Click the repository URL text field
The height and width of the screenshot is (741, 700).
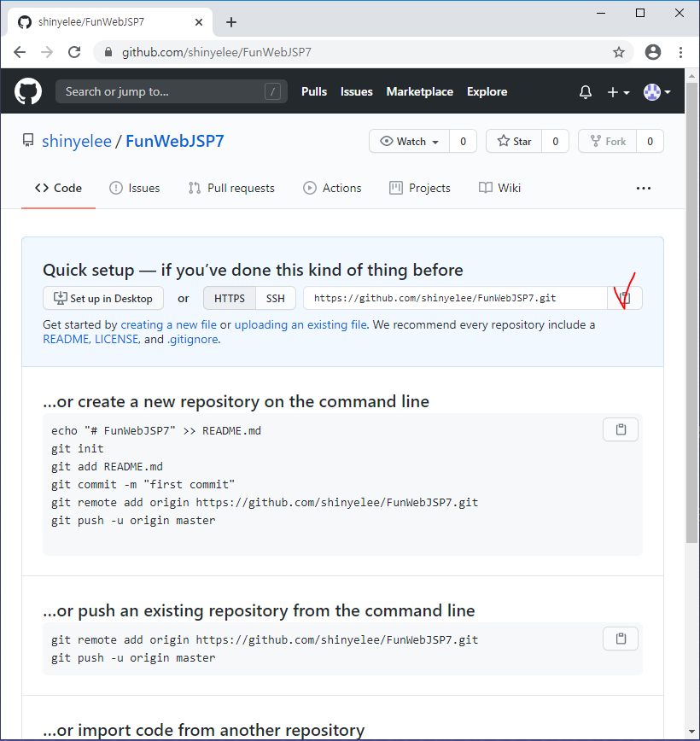click(455, 298)
